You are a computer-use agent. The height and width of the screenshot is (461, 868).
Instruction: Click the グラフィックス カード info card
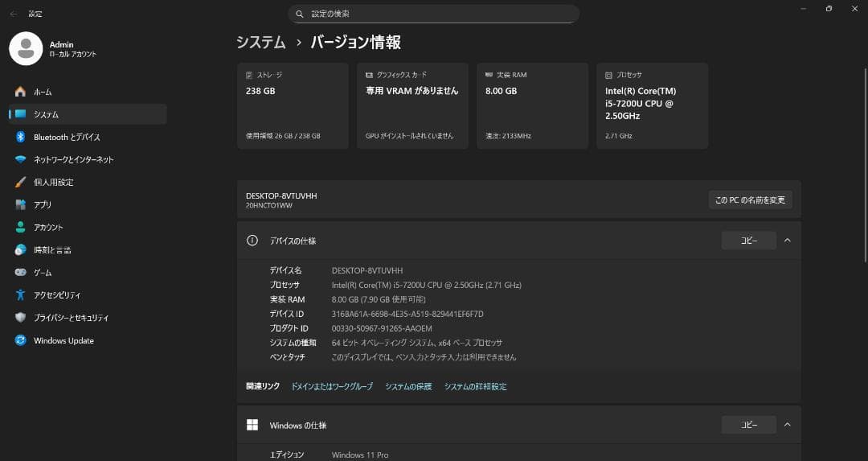pyautogui.click(x=412, y=106)
